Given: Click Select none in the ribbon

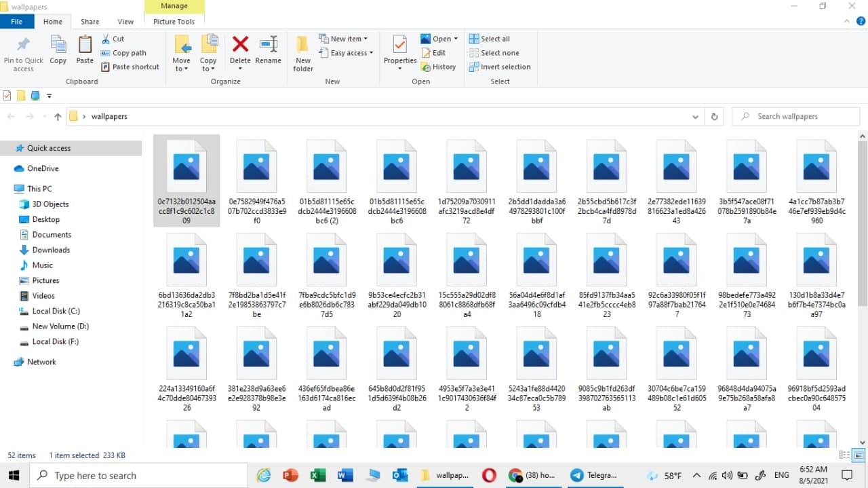Looking at the screenshot, I should pyautogui.click(x=494, y=53).
